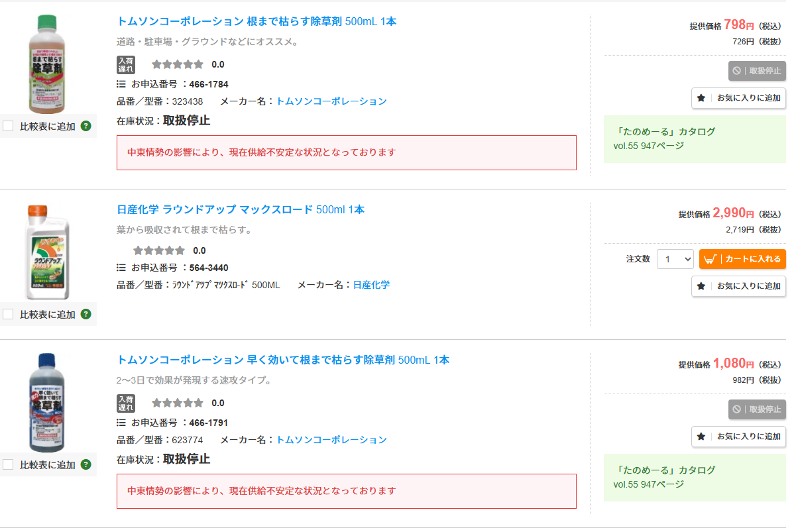Open トムソンコーポレーション 根まで枯らす除草剤 product title
The height and width of the screenshot is (532, 796).
pos(256,21)
